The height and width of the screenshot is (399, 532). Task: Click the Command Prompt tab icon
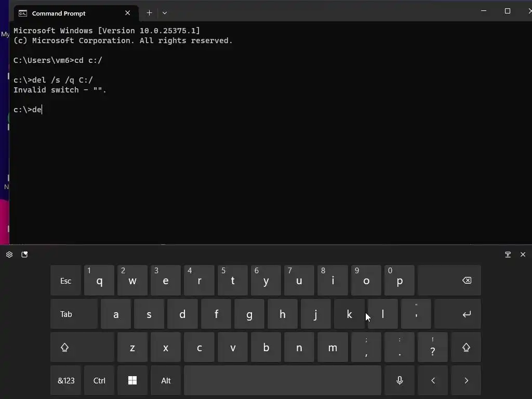tap(23, 13)
